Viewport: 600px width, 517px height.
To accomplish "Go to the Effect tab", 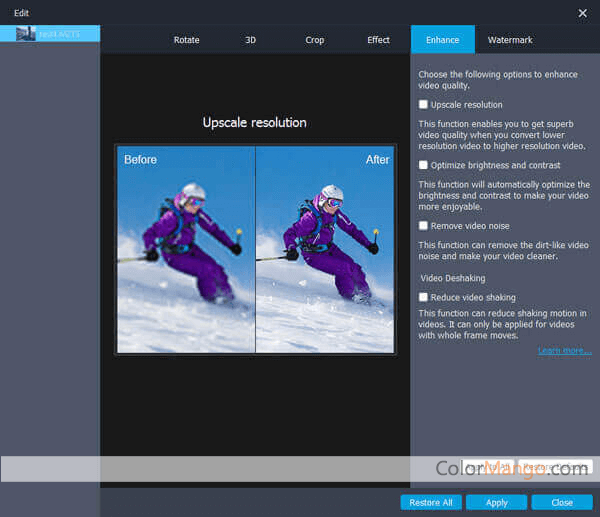I will (378, 40).
